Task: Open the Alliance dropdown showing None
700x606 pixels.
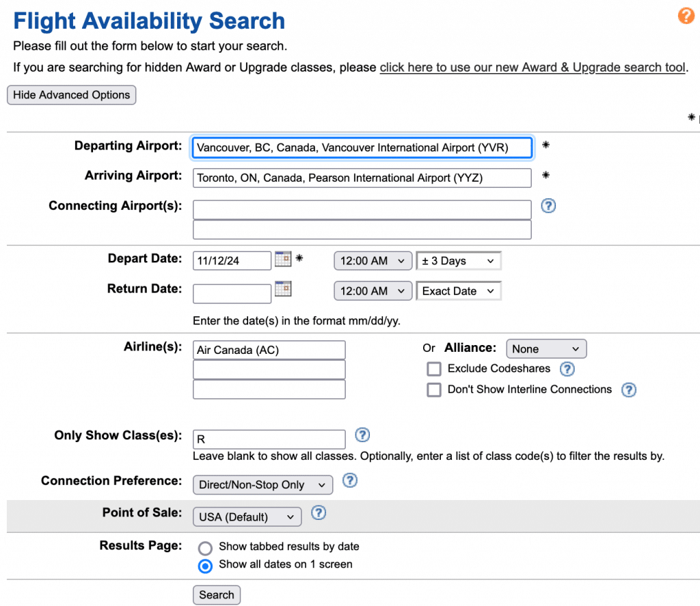Action: 546,348
